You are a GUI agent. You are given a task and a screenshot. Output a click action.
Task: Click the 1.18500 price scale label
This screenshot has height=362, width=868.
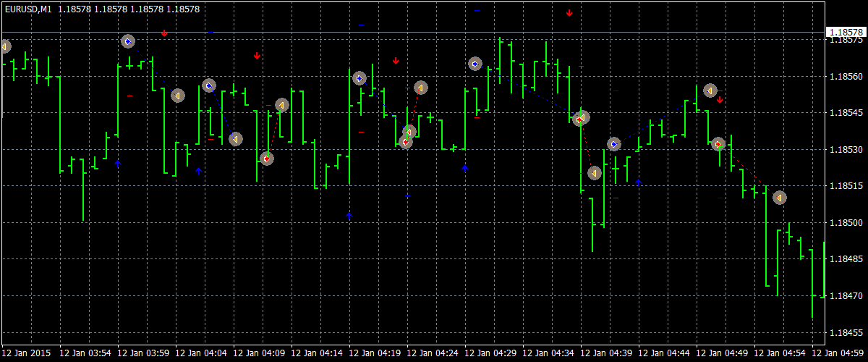(845, 223)
